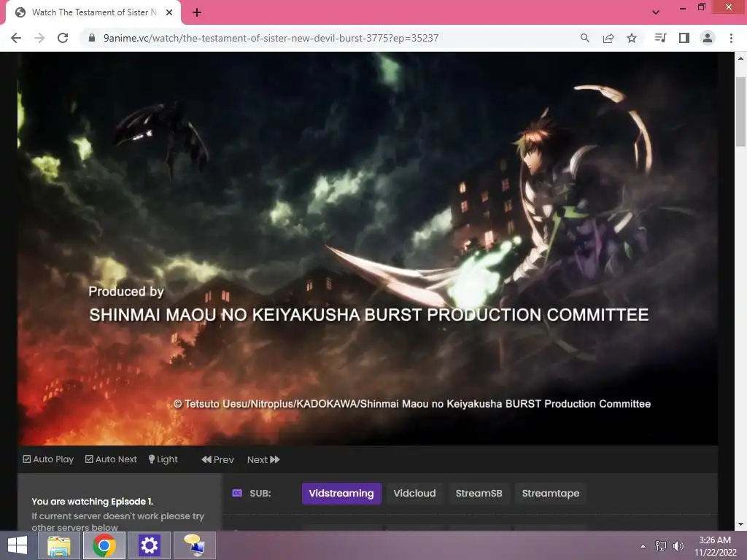Reload the 9anime page
747x560 pixels.
tap(63, 38)
